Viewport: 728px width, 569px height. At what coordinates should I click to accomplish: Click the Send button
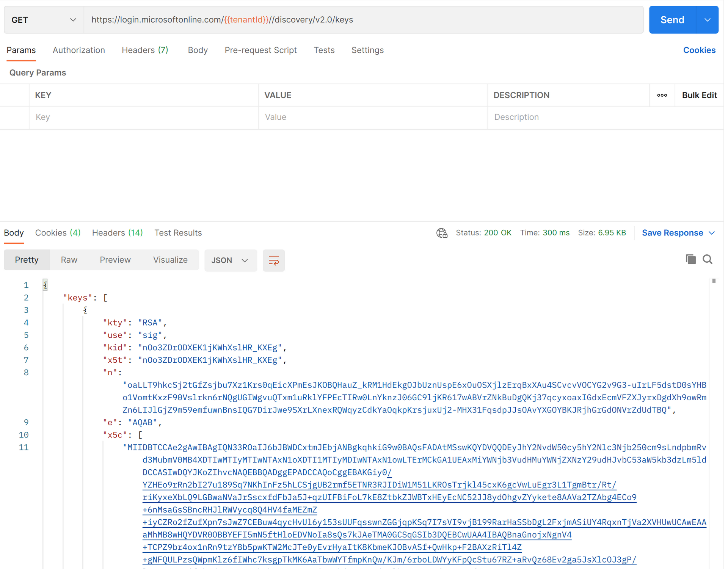coord(672,20)
